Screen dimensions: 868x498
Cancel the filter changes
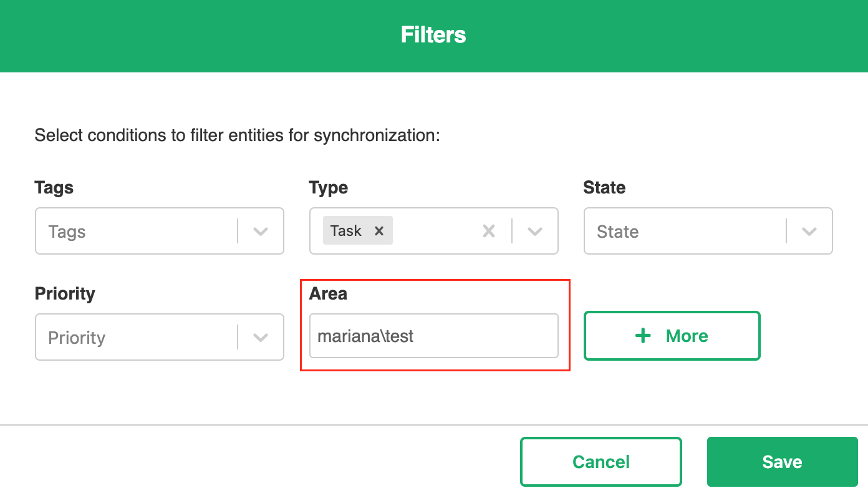(600, 462)
